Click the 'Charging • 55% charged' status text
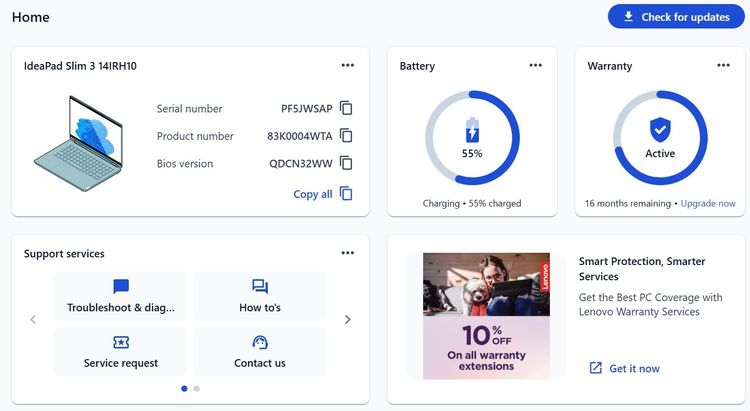750x411 pixels. [x=472, y=203]
